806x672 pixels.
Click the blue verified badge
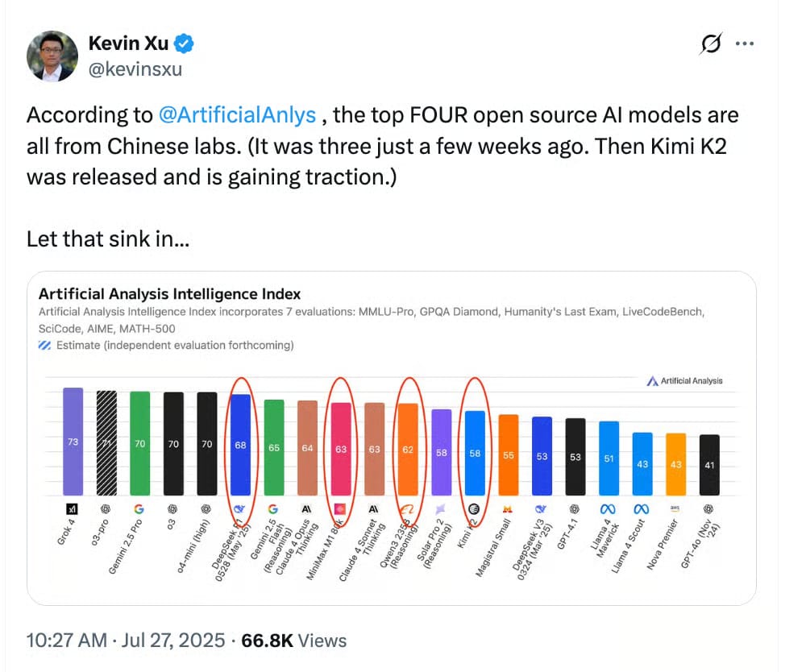[184, 44]
